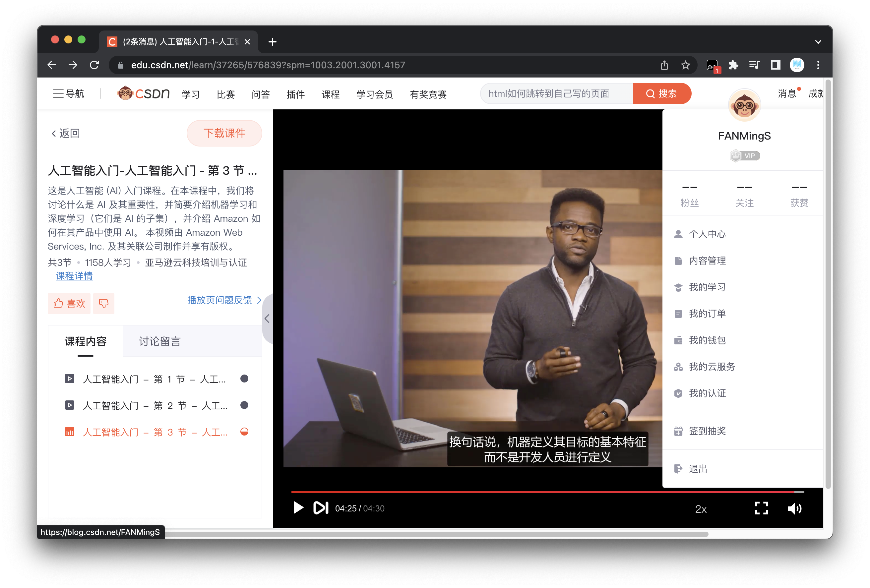Viewport: 870px width, 588px height.
Task: Click the video progress bar
Action: click(x=524, y=492)
